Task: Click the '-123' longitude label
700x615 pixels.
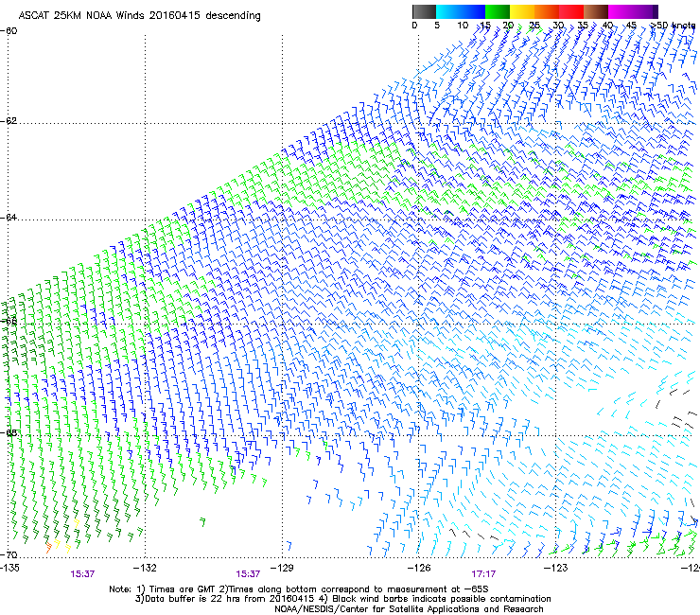Action: coord(555,568)
